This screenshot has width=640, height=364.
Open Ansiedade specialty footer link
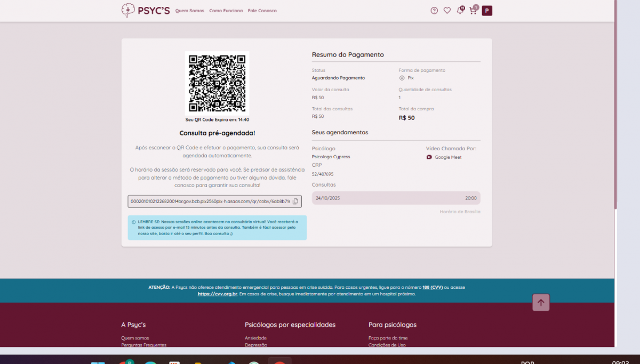[x=255, y=338]
